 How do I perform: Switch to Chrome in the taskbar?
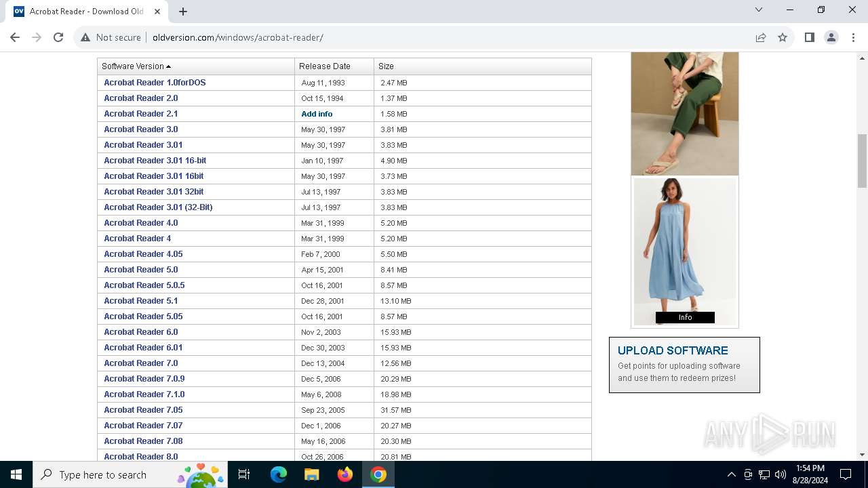click(378, 474)
